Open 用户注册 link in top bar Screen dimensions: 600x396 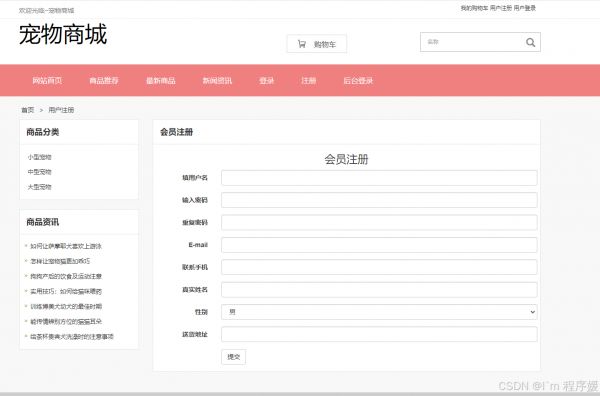tap(501, 8)
